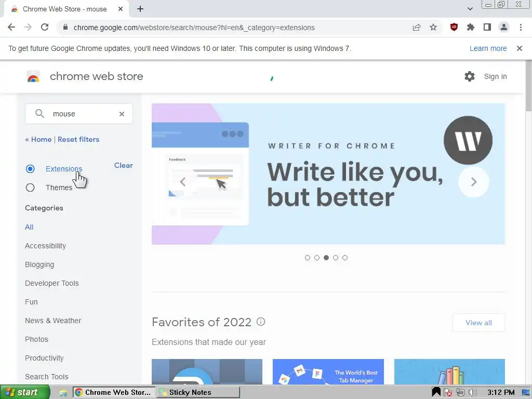Reload the Chrome Web Store page
This screenshot has height=399, width=532.
tap(45, 28)
